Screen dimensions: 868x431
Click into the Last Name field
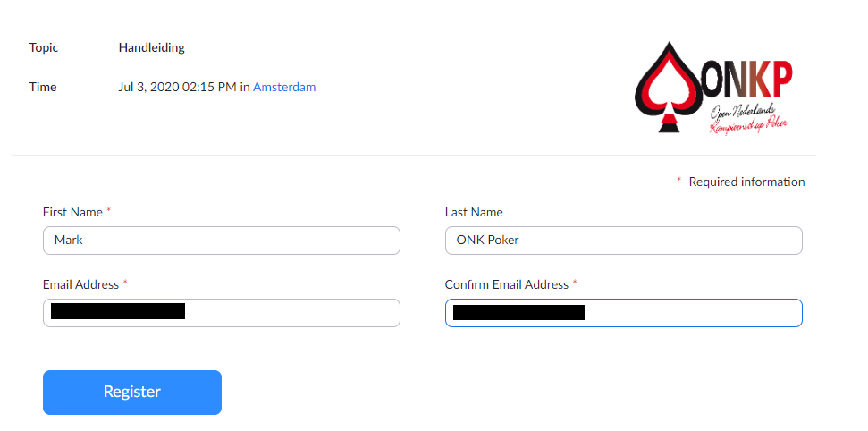tap(623, 241)
